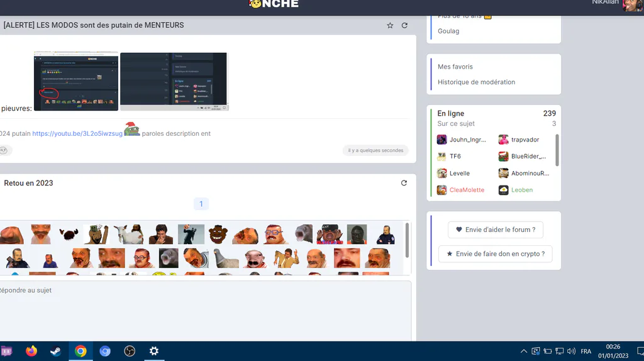Click Envie de faire don en crypto
Image resolution: width=644 pixels, height=361 pixels.
(496, 254)
